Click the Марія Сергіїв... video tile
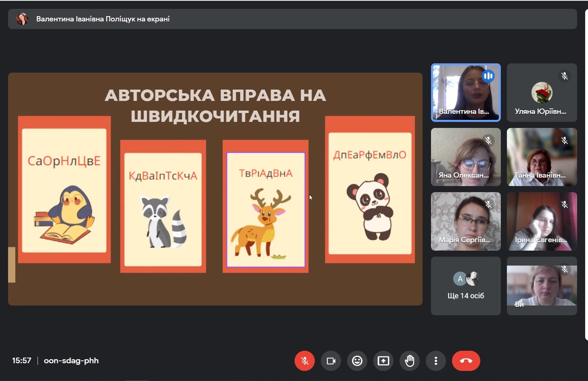The height and width of the screenshot is (381, 588). tap(465, 221)
